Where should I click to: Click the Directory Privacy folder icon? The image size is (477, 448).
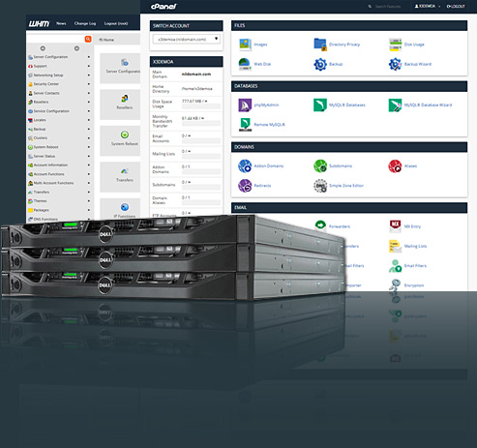point(320,45)
